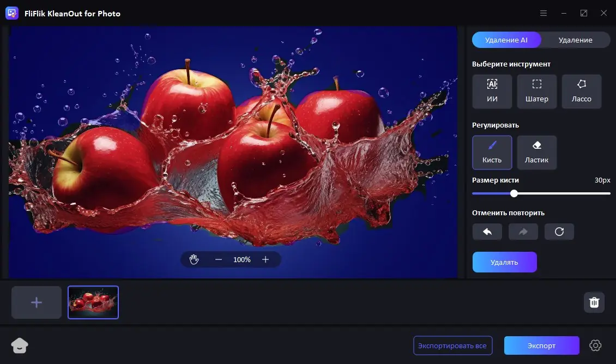
Task: Switch to Удаление tab
Action: (575, 40)
